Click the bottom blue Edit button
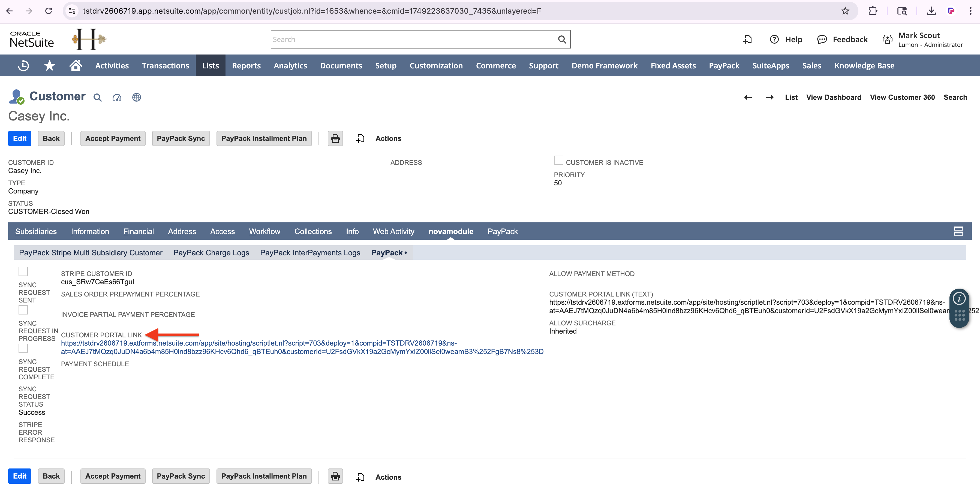980x496 pixels. [x=20, y=476]
